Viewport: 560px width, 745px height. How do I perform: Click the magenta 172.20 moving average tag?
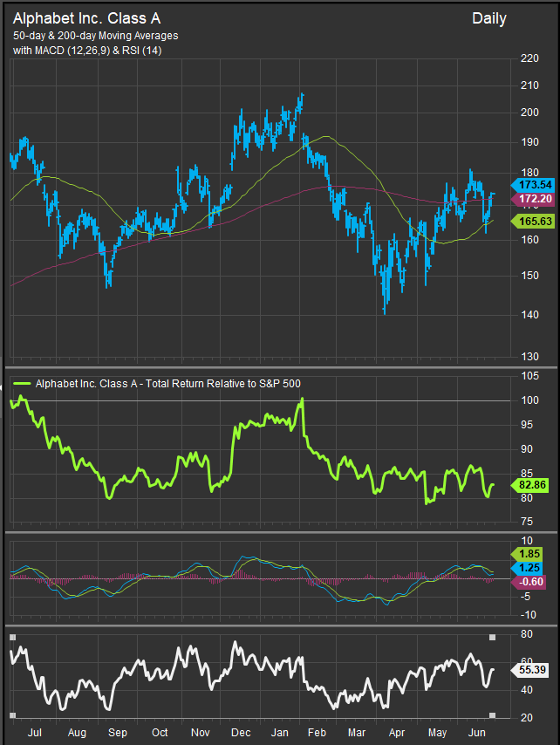point(529,200)
